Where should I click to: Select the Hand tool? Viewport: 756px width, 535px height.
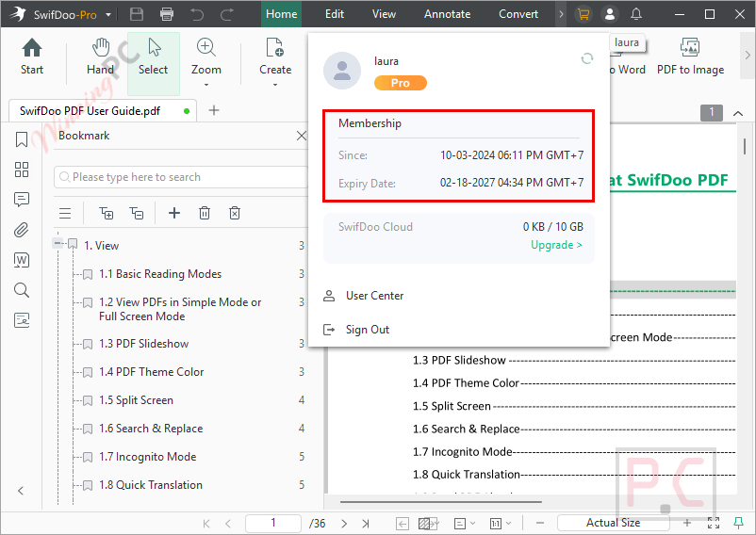[x=100, y=57]
